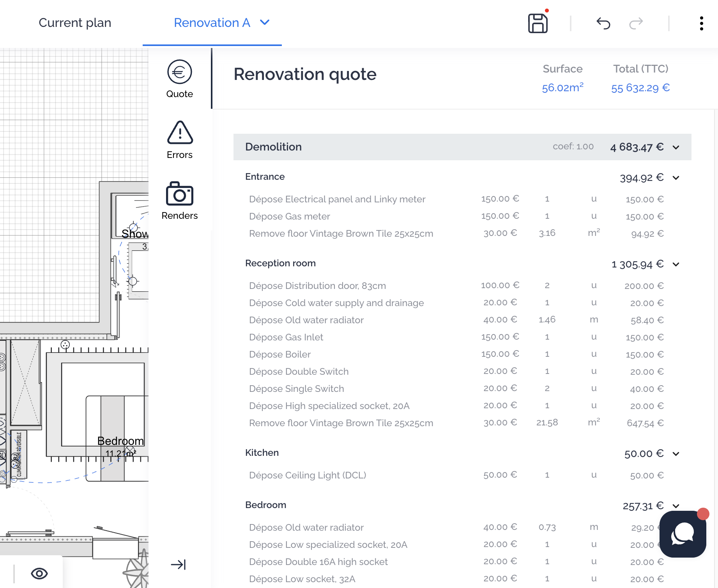Image resolution: width=718 pixels, height=588 pixels.
Task: Open the Renders camera panel
Action: coord(180,201)
